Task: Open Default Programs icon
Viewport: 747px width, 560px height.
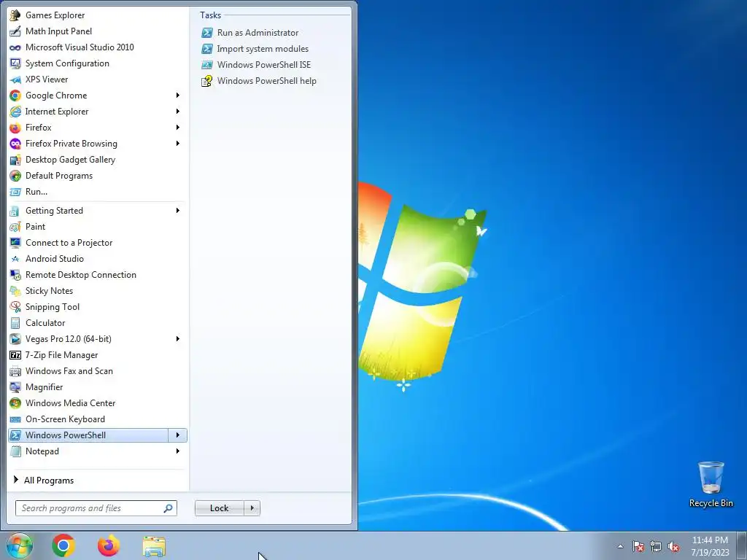Action: tap(15, 176)
